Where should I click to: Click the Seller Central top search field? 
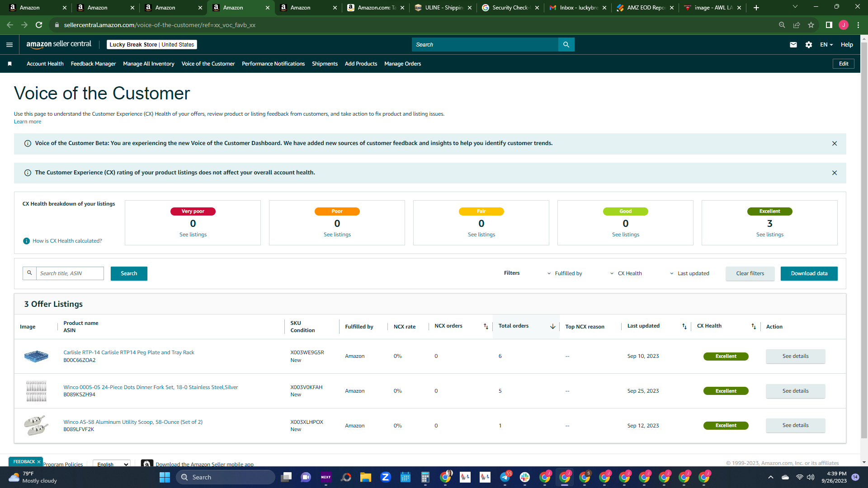pyautogui.click(x=485, y=45)
